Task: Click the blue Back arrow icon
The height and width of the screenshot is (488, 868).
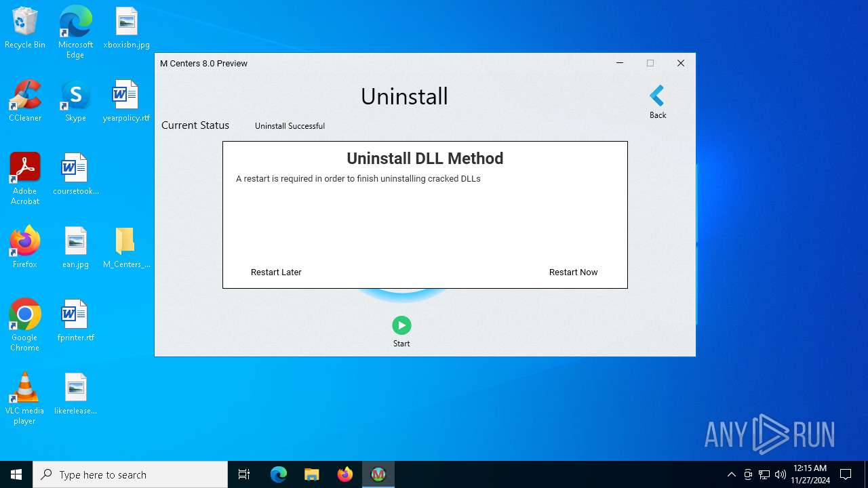Action: (656, 96)
